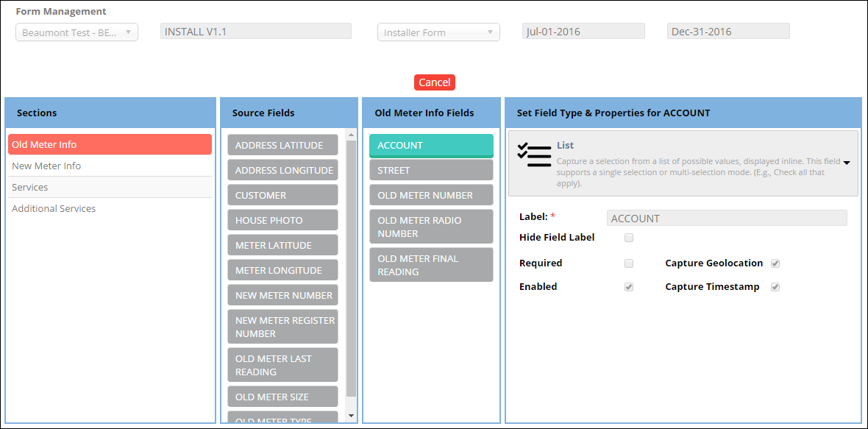Select the Services section
This screenshot has width=868, height=429.
(x=30, y=188)
